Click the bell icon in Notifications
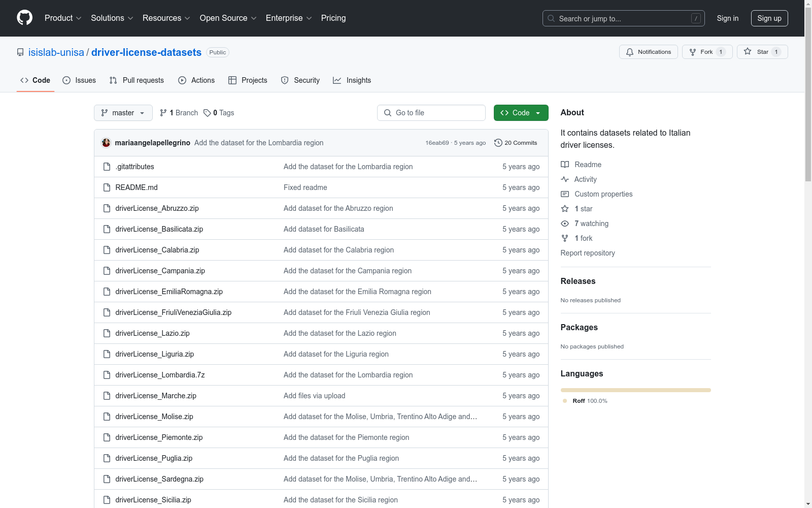The image size is (812, 508). [x=630, y=52]
